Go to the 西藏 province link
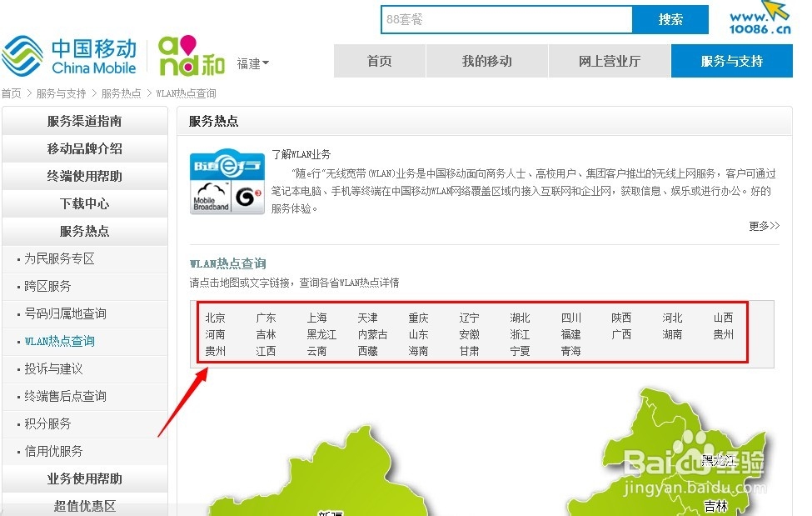 point(367,351)
